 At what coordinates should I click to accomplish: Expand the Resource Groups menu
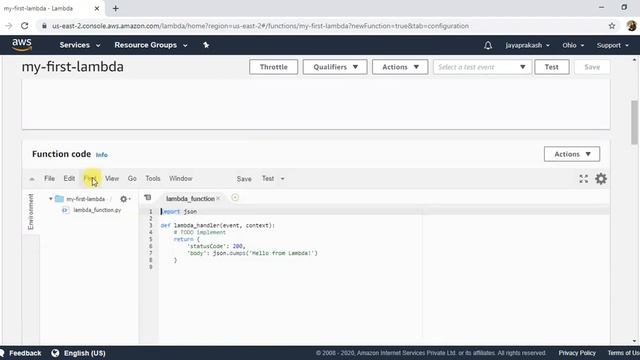151,45
